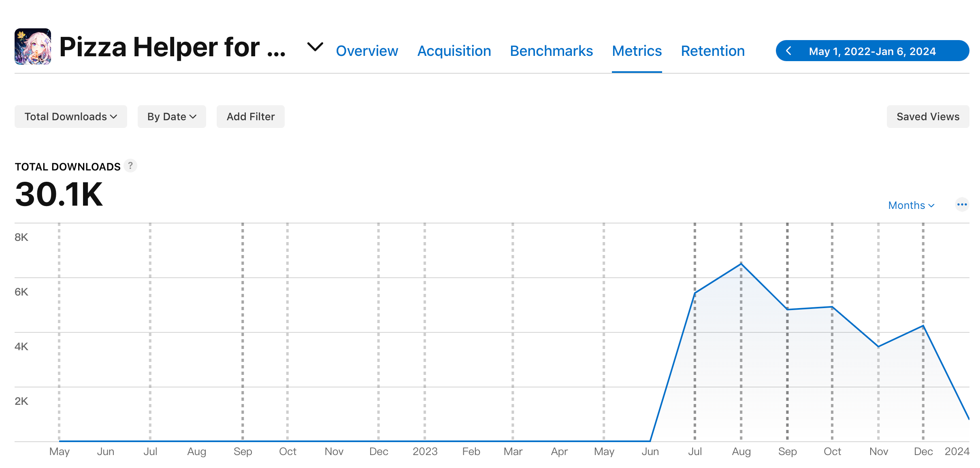Click the Oct 2023 data point

[832, 307]
